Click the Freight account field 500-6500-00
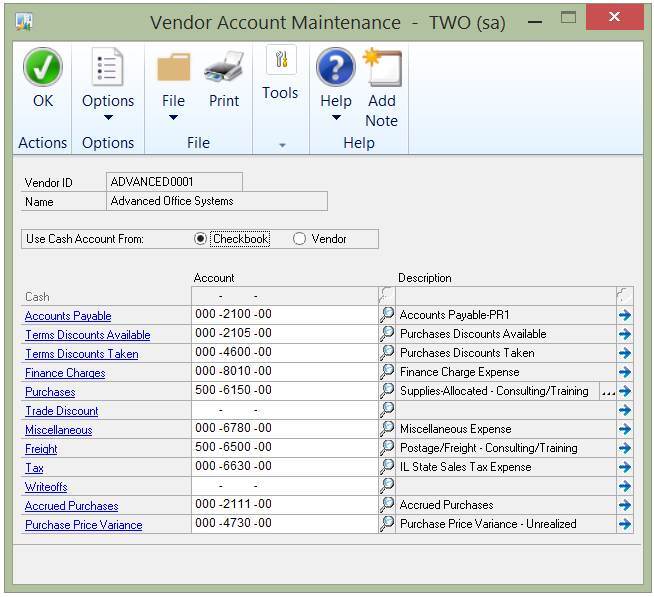The height and width of the screenshot is (597, 654). (x=285, y=448)
